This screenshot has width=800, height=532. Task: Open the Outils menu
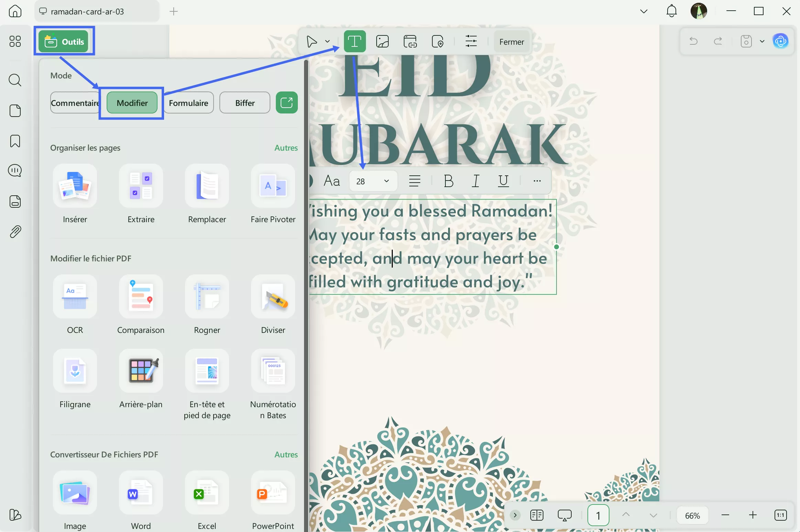[64, 41]
